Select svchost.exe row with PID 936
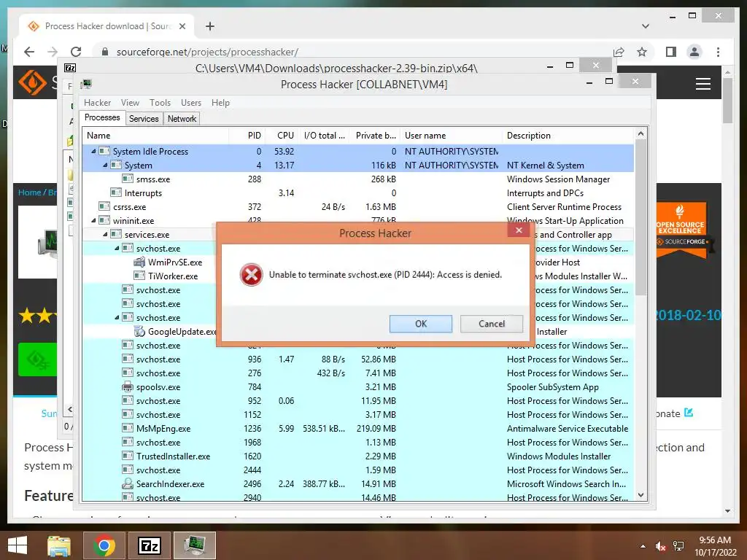This screenshot has width=747, height=560. 357,359
